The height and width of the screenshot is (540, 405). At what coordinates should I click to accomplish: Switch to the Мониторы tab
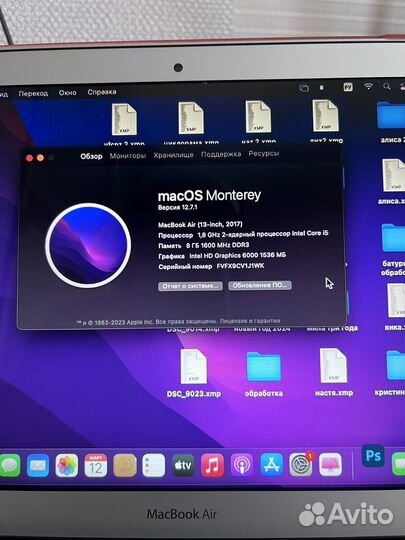point(128,156)
